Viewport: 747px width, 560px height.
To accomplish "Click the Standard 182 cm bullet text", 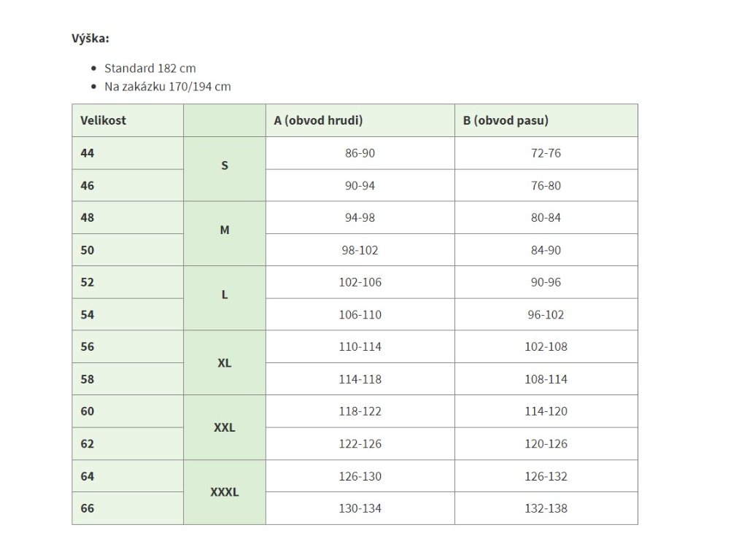I will tap(150, 69).
